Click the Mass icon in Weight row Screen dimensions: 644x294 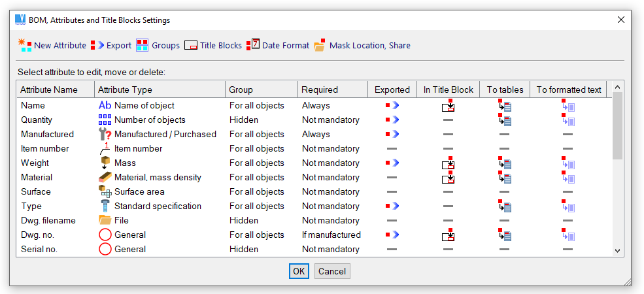tap(105, 163)
